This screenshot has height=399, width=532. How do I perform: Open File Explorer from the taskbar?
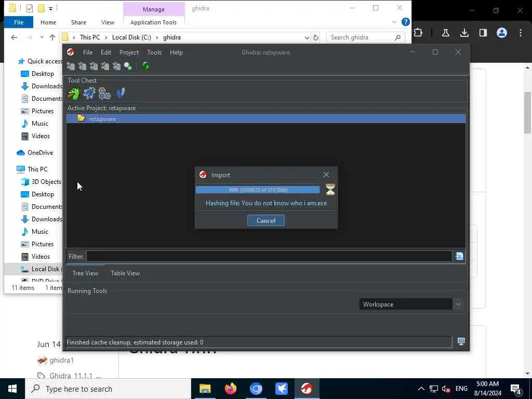(x=205, y=389)
